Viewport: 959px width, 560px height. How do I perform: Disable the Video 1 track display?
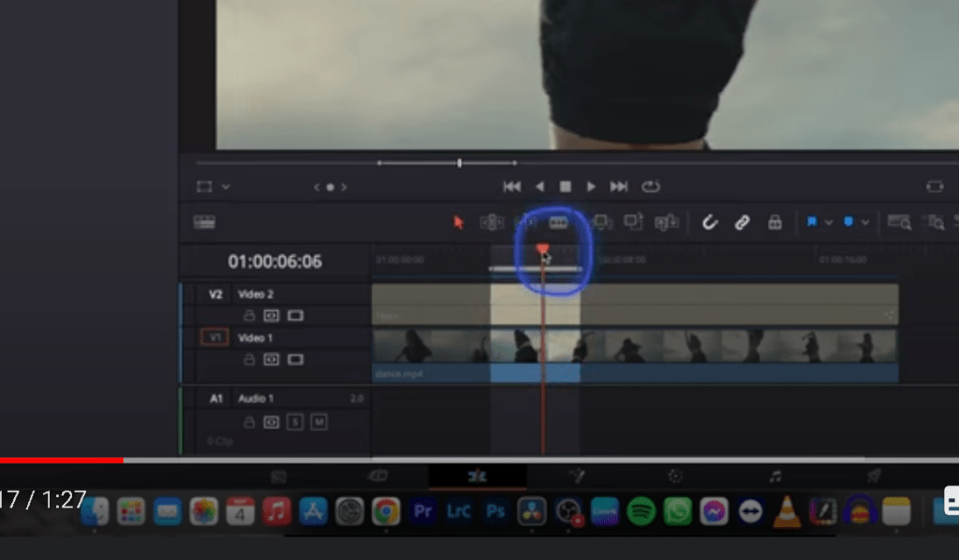295,360
